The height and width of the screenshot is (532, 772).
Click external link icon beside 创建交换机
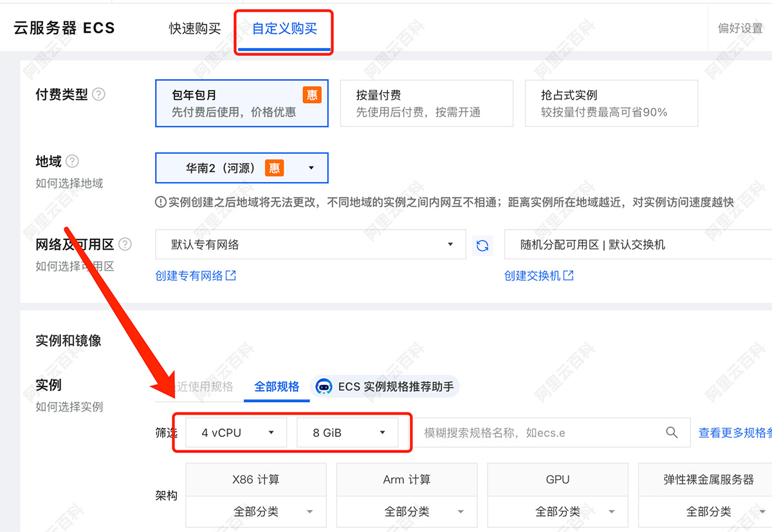pos(568,275)
